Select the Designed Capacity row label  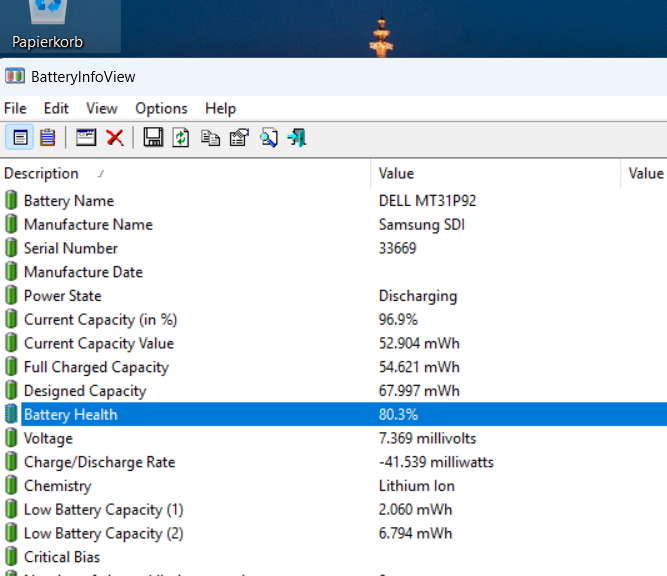click(85, 391)
